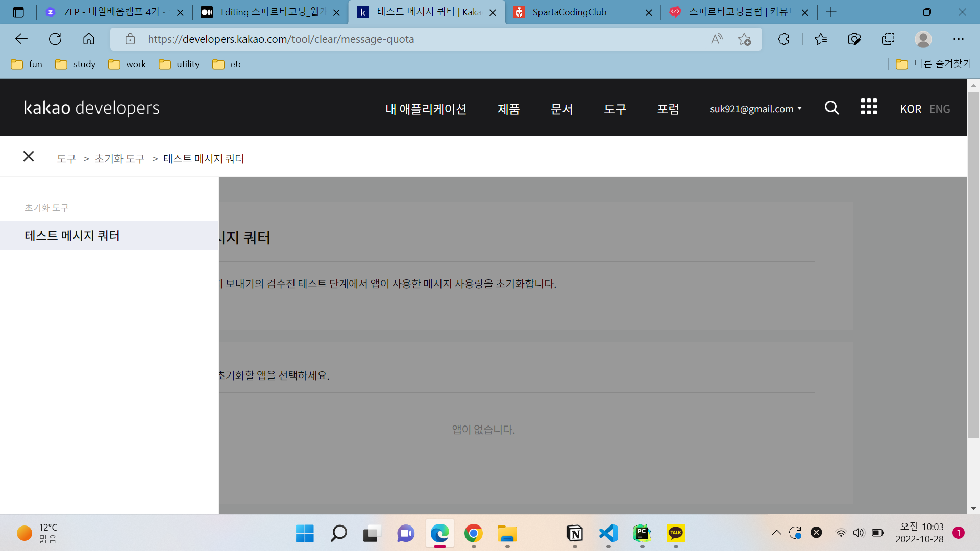This screenshot has width=980, height=551.
Task: Close the ZEP tab
Action: pos(180,12)
